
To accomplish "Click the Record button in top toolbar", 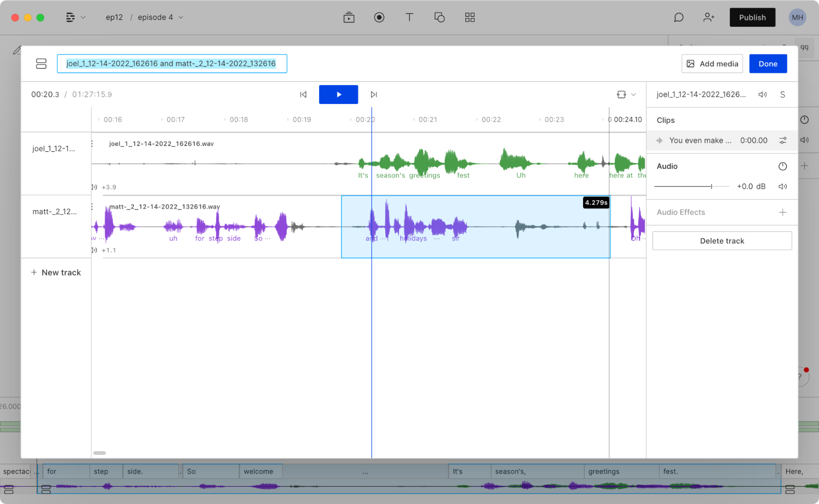I will [379, 17].
